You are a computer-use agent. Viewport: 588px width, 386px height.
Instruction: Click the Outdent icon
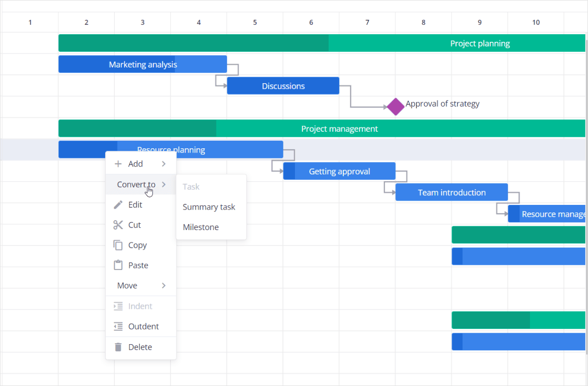pyautogui.click(x=118, y=326)
